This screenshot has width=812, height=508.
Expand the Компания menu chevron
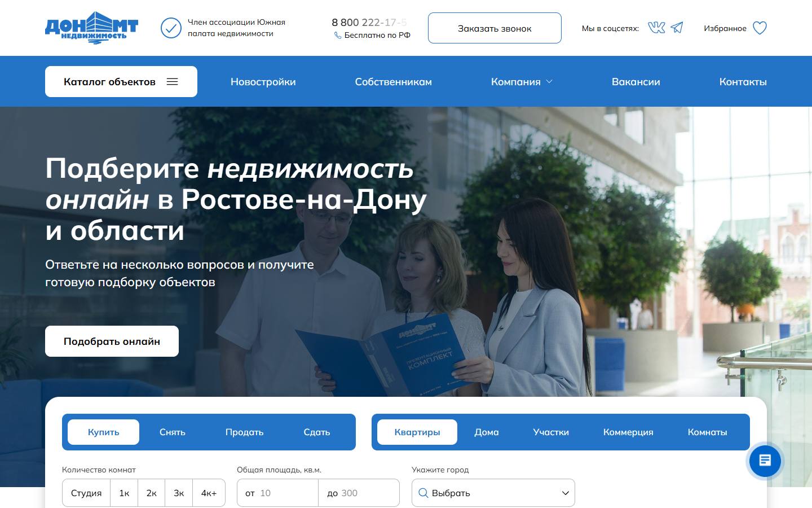coord(549,82)
